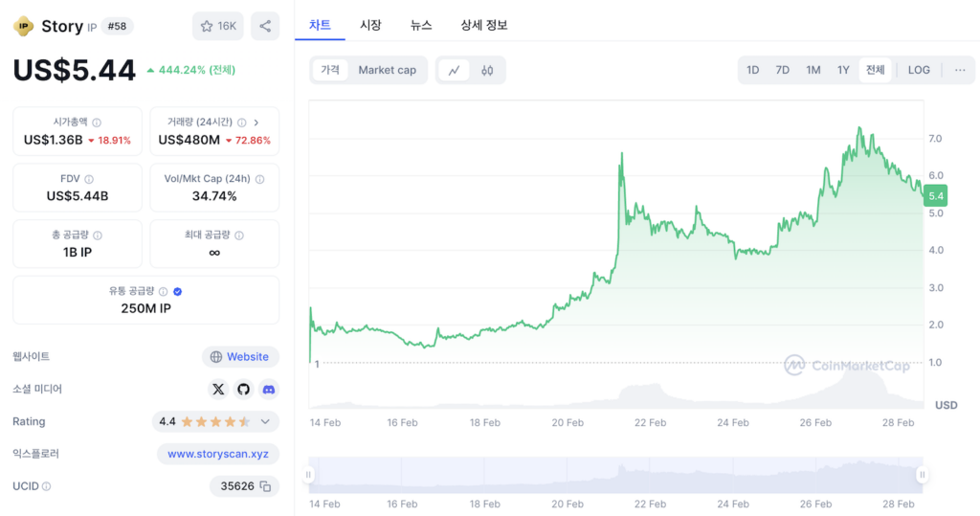Select the Market cap toggle
Viewport: 980px width, 516px height.
pyautogui.click(x=387, y=70)
